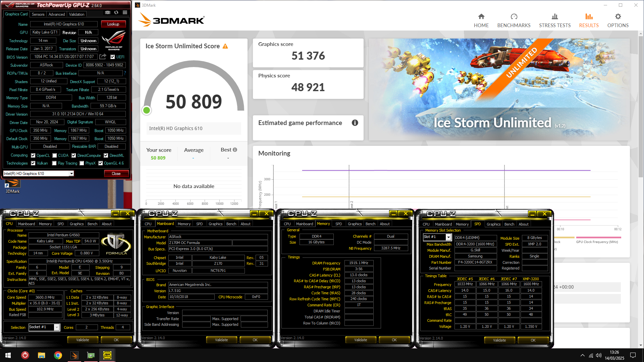
Task: Toggle the Vulkan checkbox
Action: 33,163
